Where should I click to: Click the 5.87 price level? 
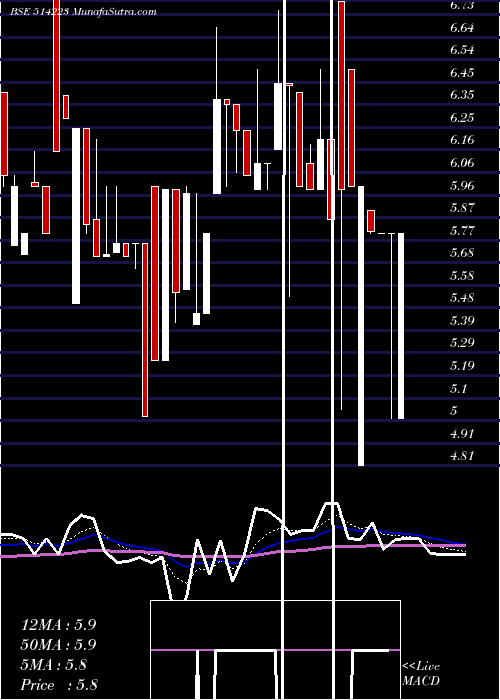coord(462,208)
